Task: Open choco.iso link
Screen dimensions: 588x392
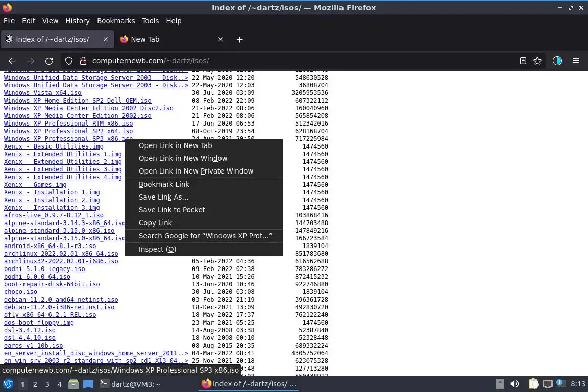Action: (20, 292)
